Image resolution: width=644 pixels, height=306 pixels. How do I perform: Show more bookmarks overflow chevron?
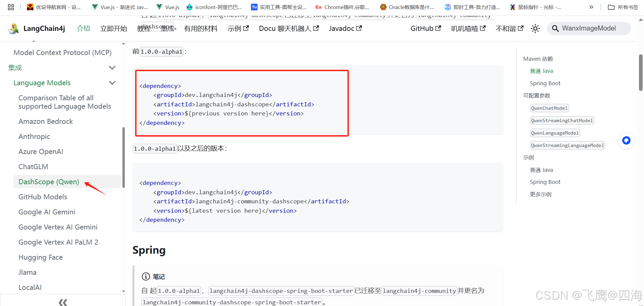pyautogui.click(x=591, y=7)
